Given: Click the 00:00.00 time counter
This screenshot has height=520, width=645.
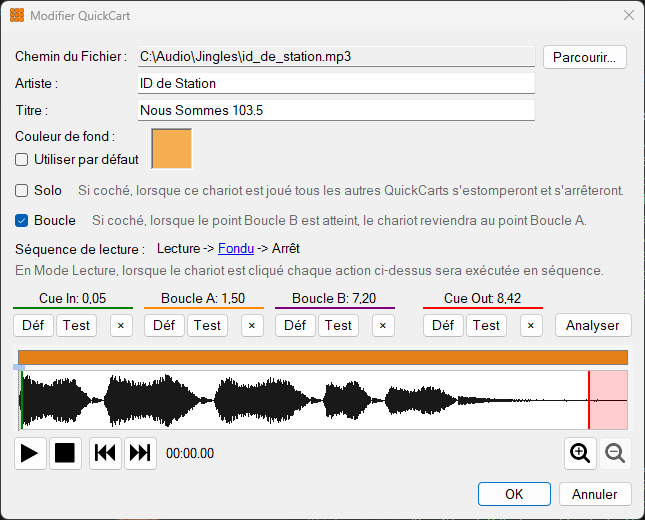Looking at the screenshot, I should point(190,453).
